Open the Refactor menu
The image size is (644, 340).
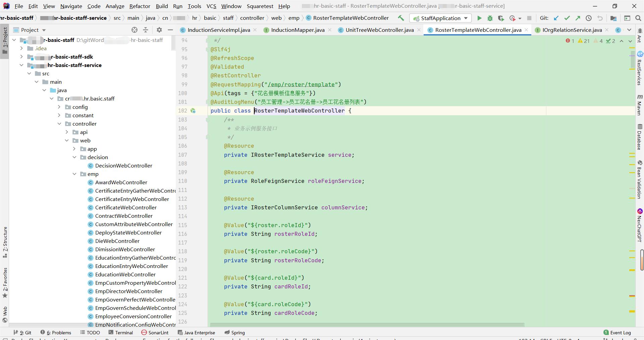click(x=140, y=6)
